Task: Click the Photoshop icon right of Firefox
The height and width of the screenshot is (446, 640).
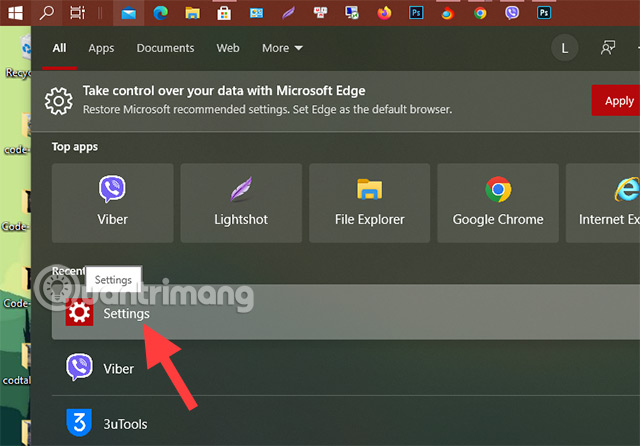Action: pyautogui.click(x=416, y=13)
